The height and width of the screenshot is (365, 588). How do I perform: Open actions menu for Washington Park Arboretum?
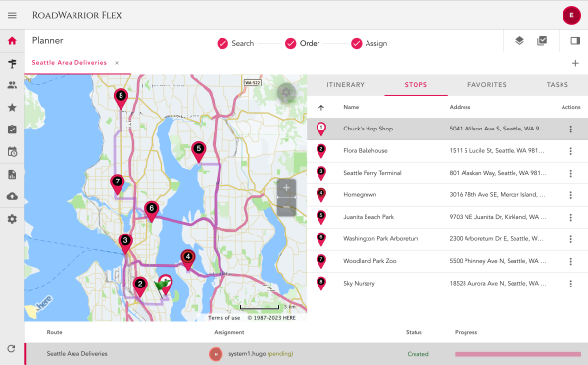(570, 239)
